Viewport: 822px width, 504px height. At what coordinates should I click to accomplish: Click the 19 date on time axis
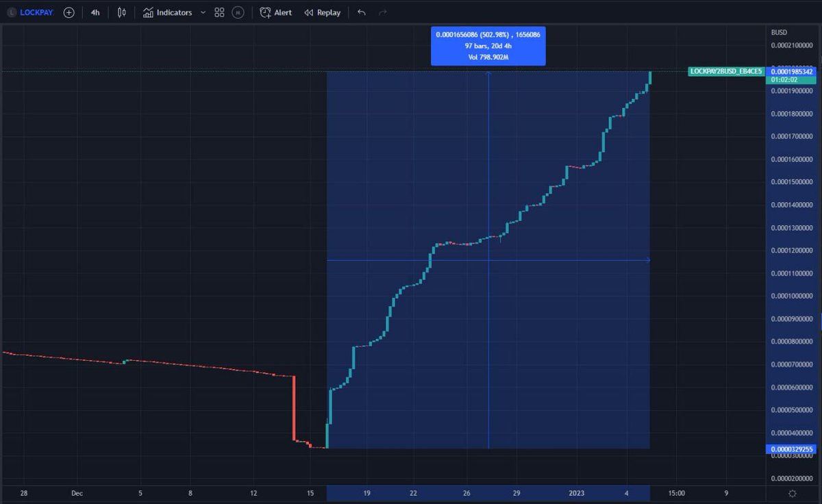(x=366, y=492)
